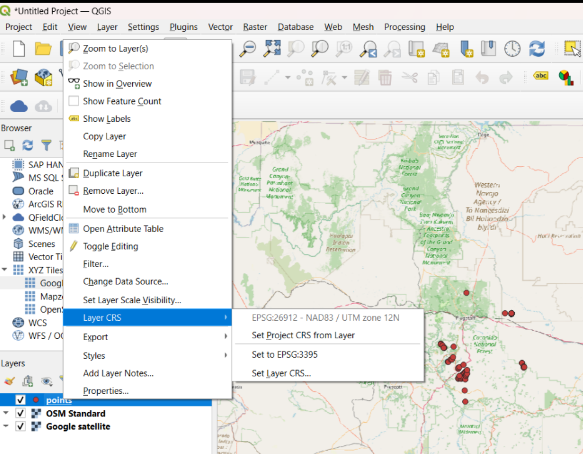Click the browser panel Refresh icon
The height and width of the screenshot is (454, 583).
click(28, 145)
